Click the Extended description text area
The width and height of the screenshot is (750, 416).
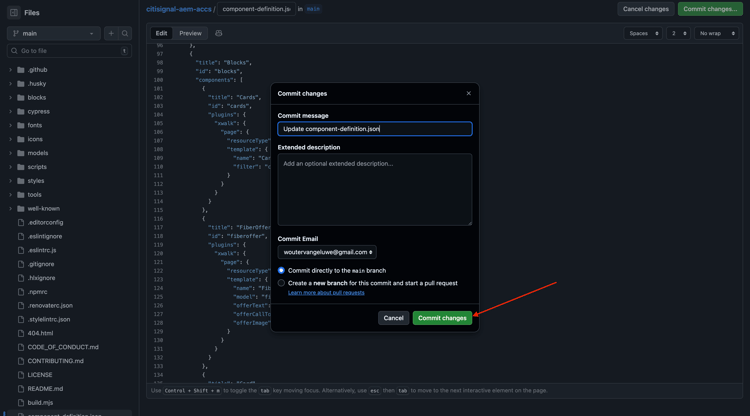pyautogui.click(x=375, y=189)
